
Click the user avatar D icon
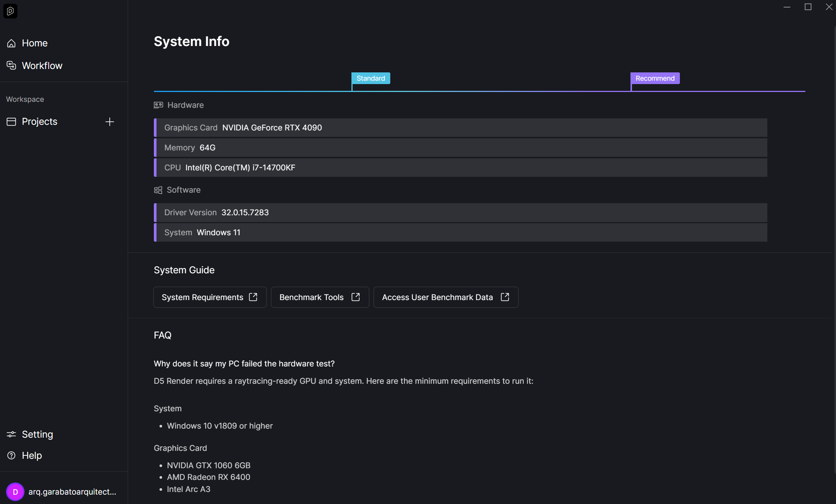pos(15,492)
